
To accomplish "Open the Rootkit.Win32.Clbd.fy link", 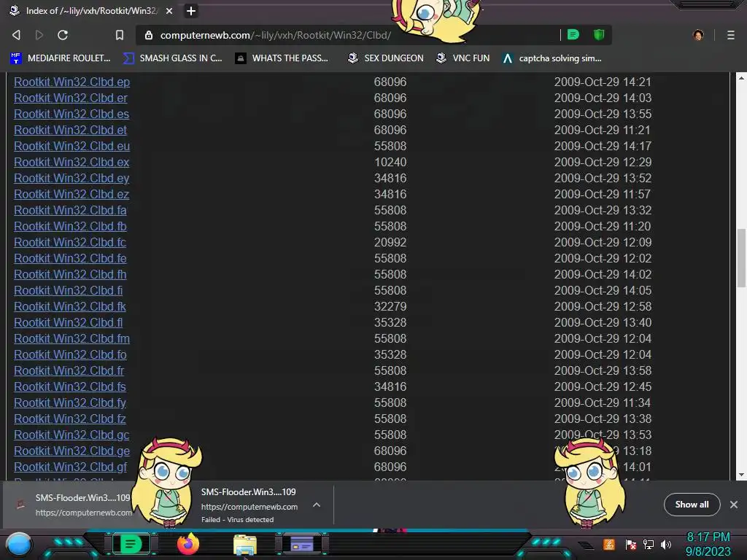I will (x=70, y=402).
